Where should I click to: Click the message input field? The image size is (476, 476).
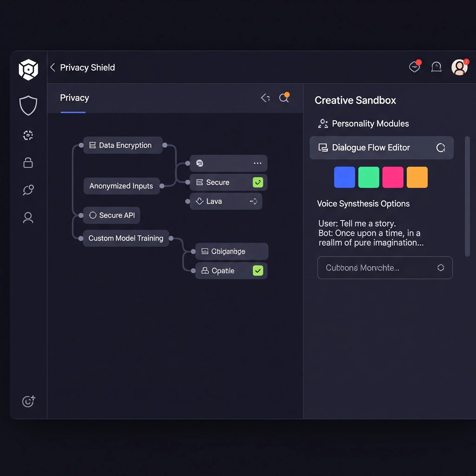click(385, 268)
